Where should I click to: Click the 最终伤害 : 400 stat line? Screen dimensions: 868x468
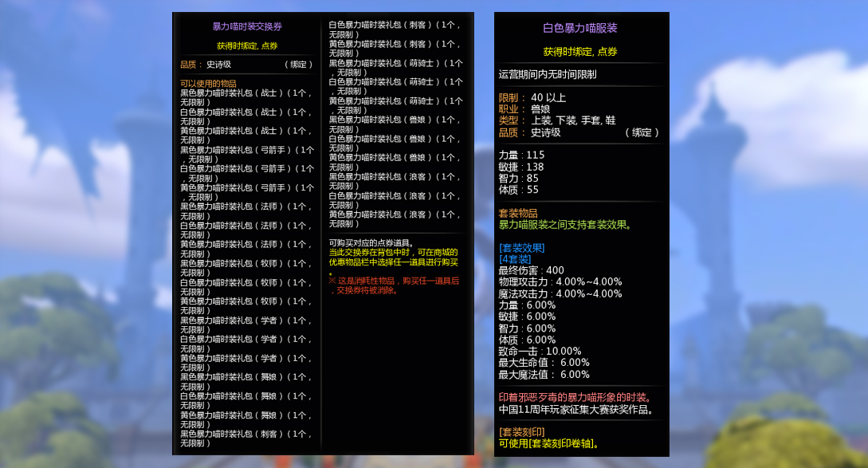pos(531,270)
